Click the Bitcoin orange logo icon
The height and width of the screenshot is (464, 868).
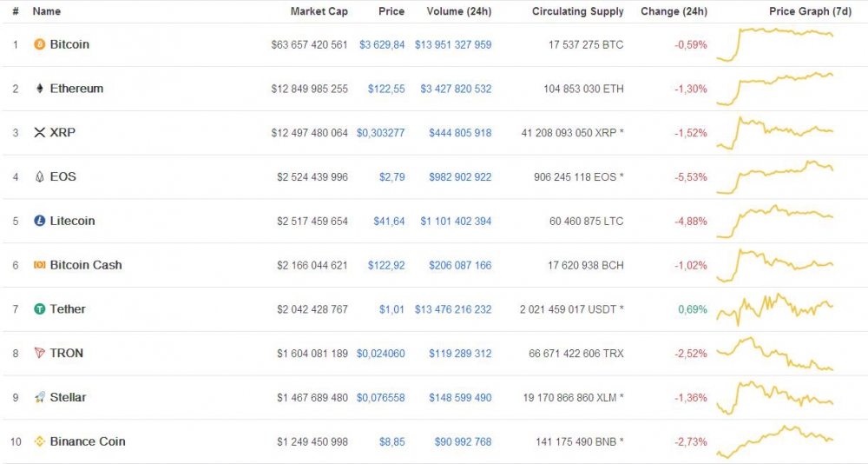click(39, 44)
